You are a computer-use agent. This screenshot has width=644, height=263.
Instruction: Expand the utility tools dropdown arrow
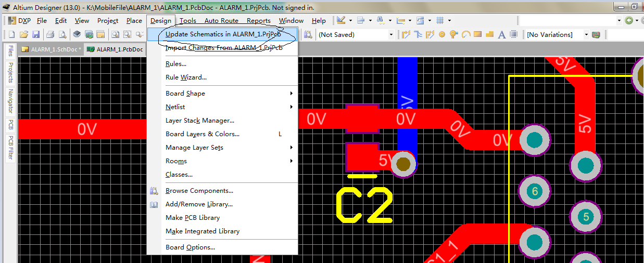[x=350, y=21]
